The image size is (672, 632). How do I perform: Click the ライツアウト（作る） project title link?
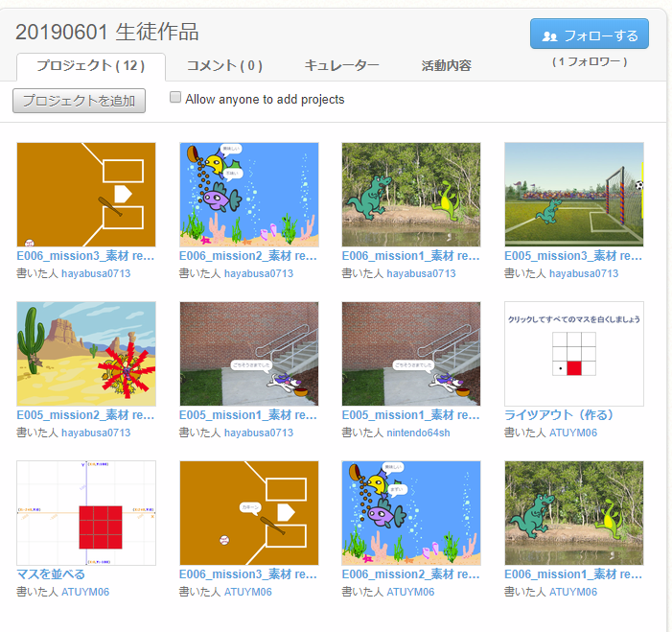click(x=559, y=415)
